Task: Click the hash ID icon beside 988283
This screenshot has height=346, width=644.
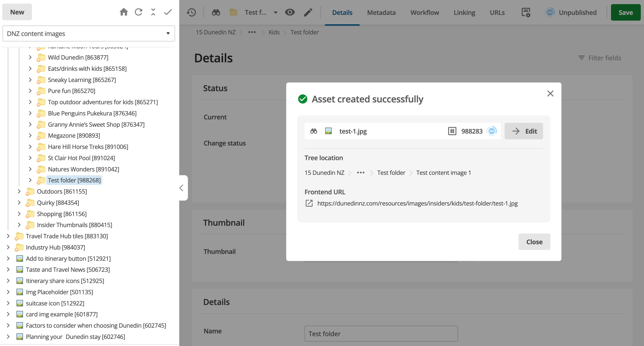Action: coord(452,131)
